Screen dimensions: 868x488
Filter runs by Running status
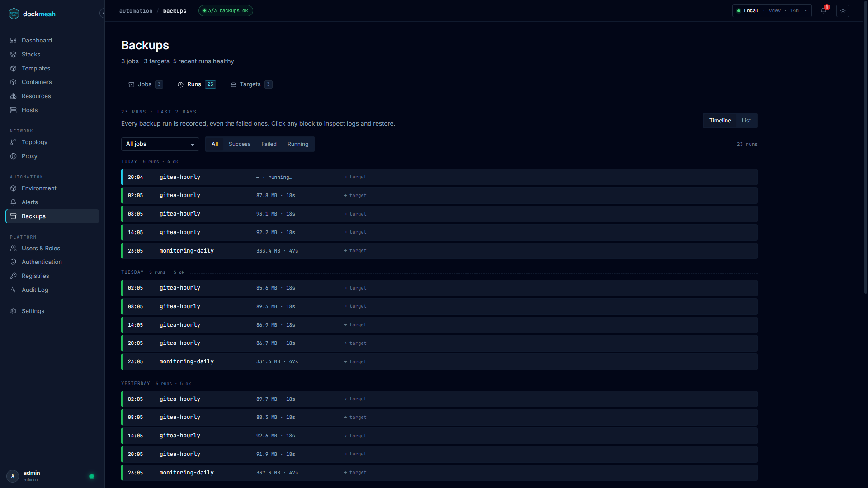298,144
